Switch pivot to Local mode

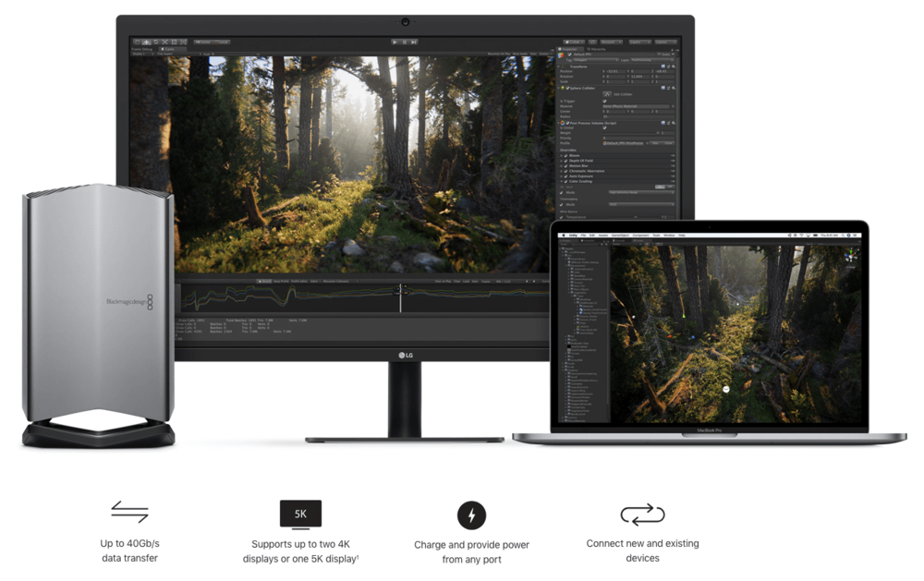(222, 42)
